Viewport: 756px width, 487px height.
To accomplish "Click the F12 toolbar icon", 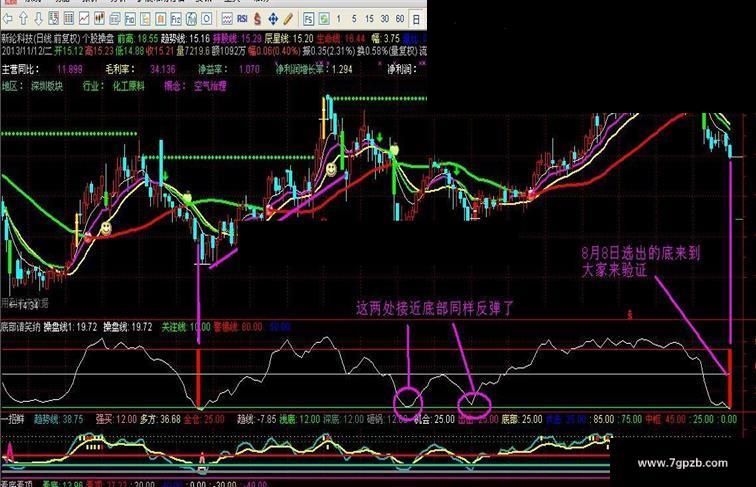I will point(176,19).
